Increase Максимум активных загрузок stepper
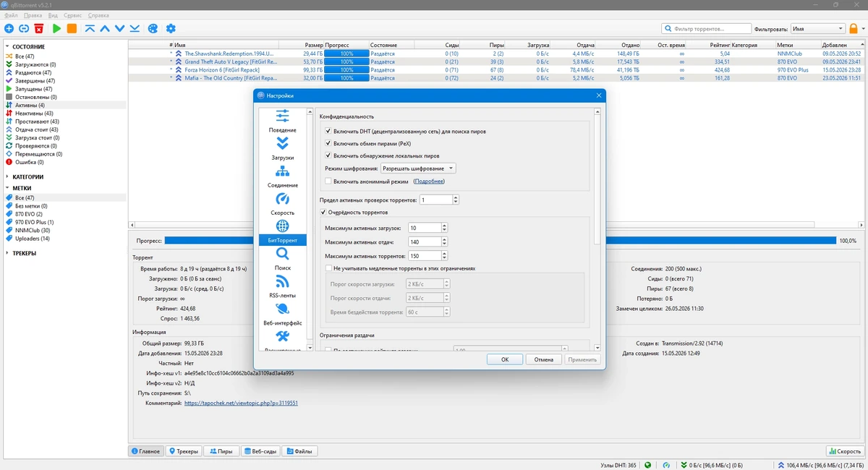The height and width of the screenshot is (470, 868). [x=444, y=225]
